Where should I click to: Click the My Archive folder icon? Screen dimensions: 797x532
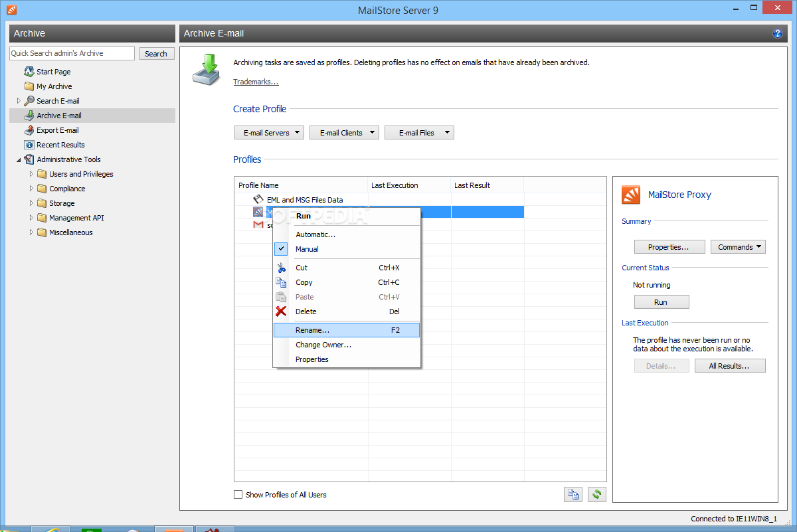click(29, 86)
